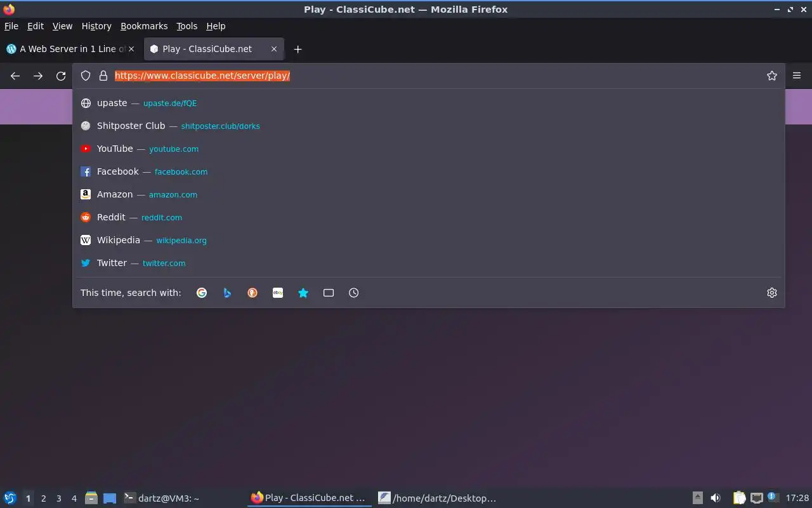Viewport: 812px width, 508px height.
Task: Open the Help menu
Action: pos(216,26)
